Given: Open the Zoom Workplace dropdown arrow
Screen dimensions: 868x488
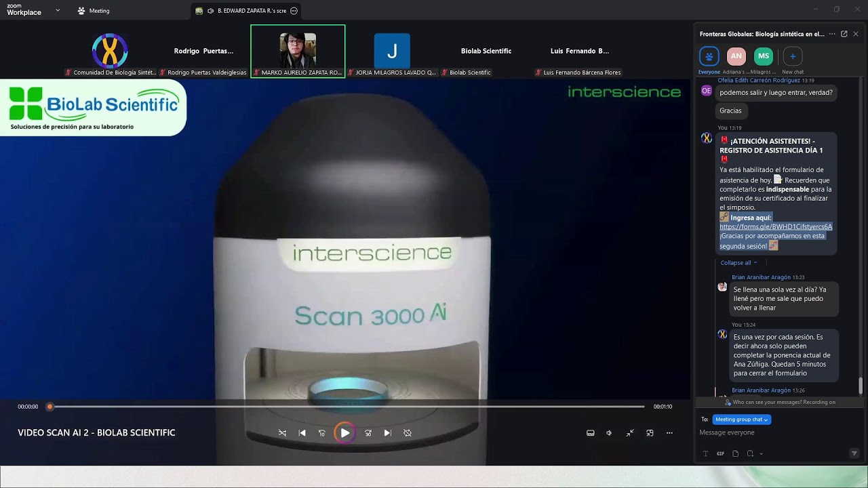Looking at the screenshot, I should click(58, 10).
